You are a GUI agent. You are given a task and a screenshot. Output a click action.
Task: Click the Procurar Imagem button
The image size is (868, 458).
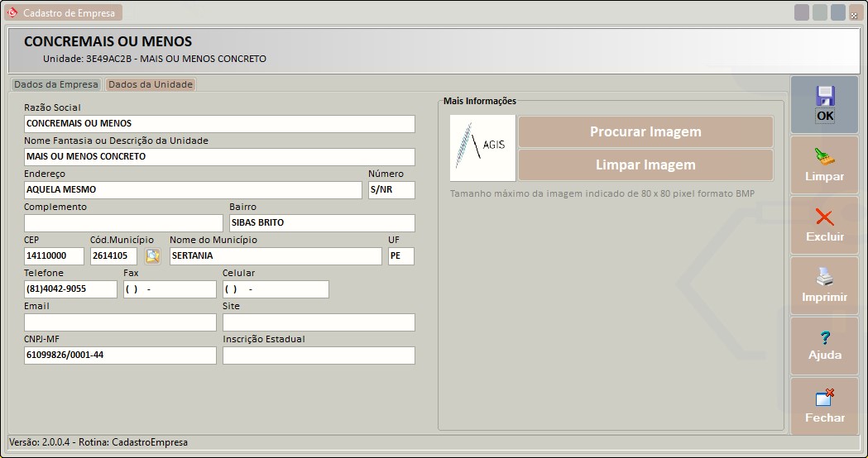[x=645, y=132]
